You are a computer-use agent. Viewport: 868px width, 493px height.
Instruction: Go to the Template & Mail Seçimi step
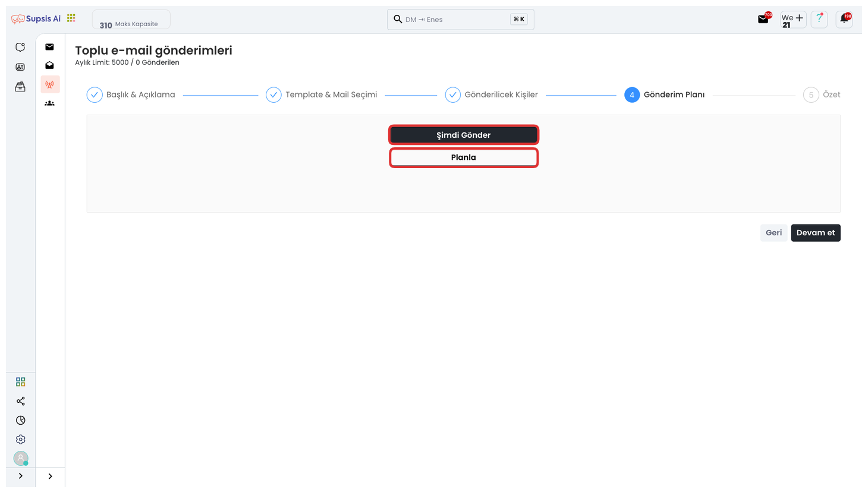click(322, 94)
